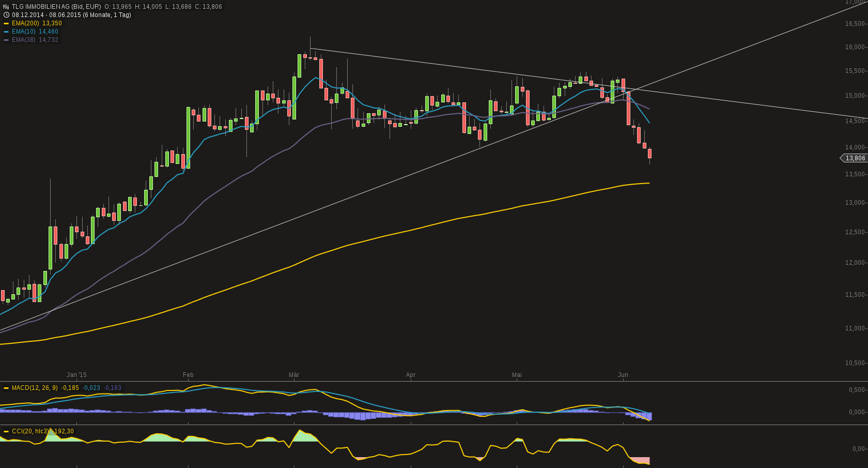The height and width of the screenshot is (468, 868).
Task: Click the yellow MACD legend marker
Action: tap(6, 388)
